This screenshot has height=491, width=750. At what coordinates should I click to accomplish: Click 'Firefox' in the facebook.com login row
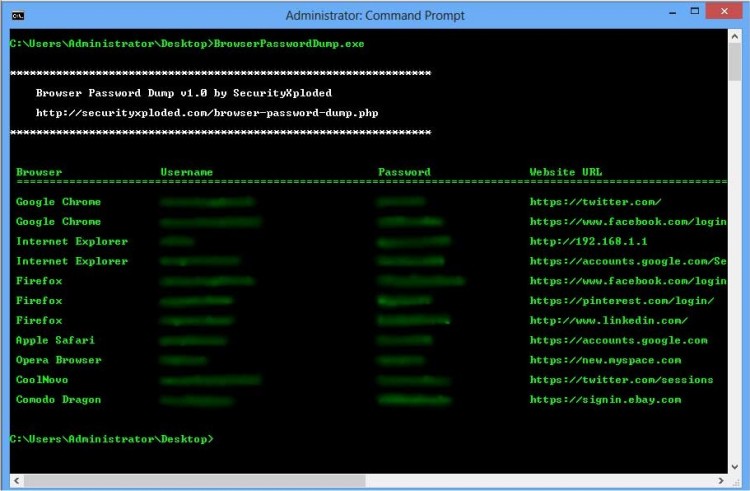39,281
